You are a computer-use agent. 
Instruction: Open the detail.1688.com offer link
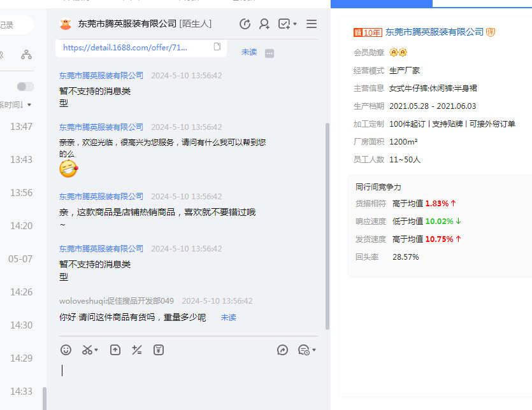tap(134, 47)
